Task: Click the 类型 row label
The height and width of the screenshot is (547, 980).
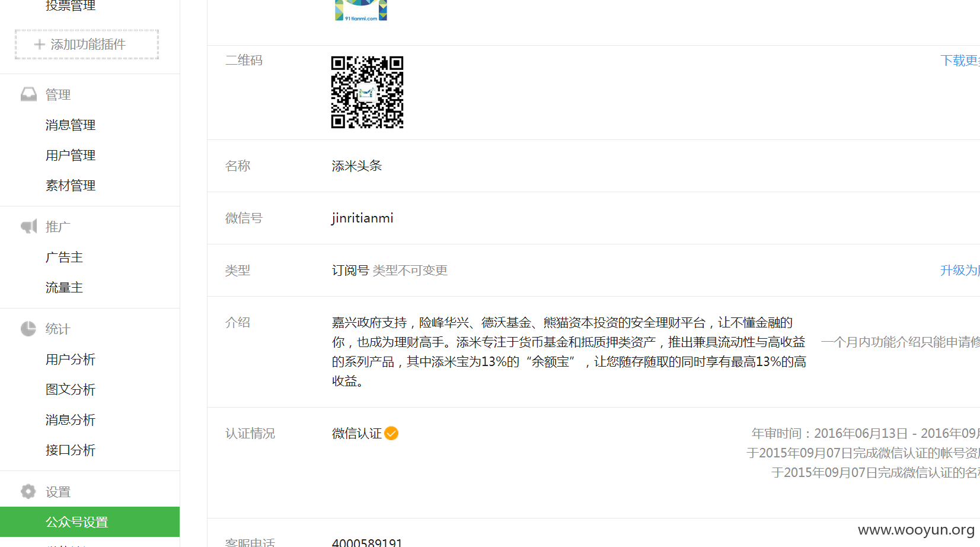Action: (x=238, y=271)
